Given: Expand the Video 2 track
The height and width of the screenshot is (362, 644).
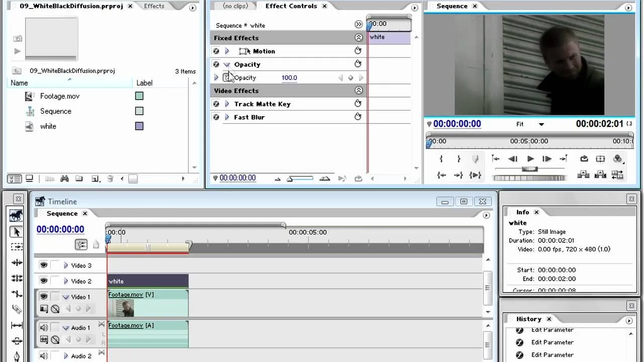Looking at the screenshot, I should click(x=65, y=281).
